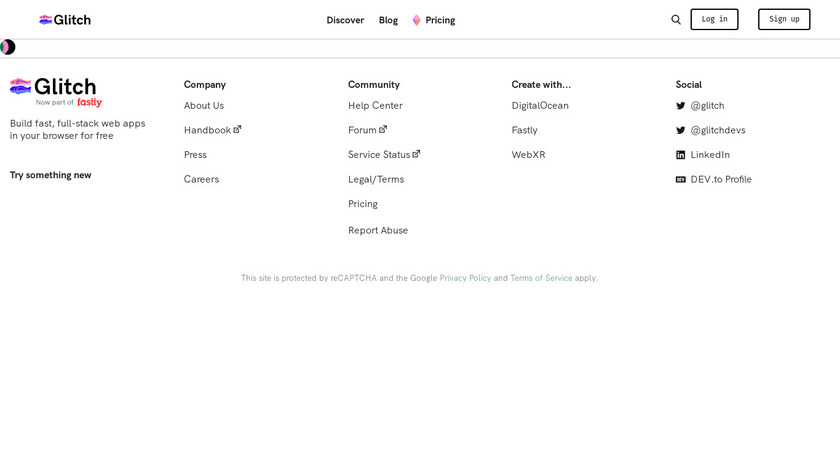Open Blog in the top navigation
840x472 pixels.
(388, 20)
